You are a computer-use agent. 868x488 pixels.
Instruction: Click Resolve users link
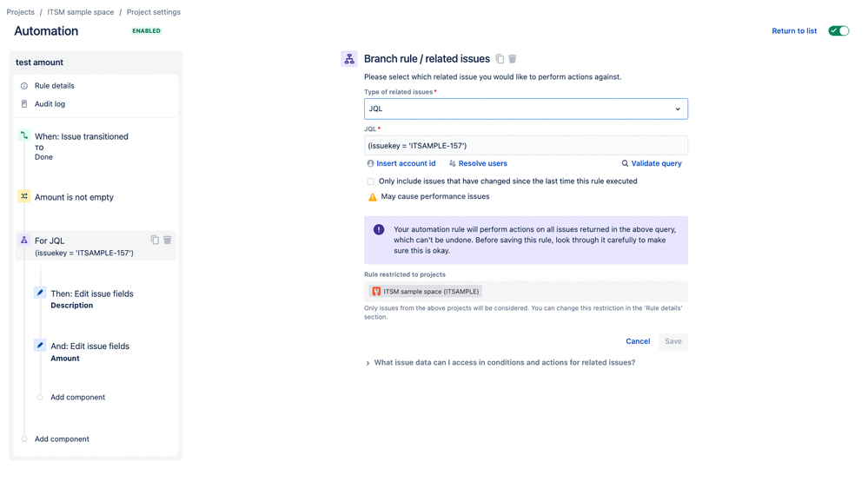click(x=483, y=163)
